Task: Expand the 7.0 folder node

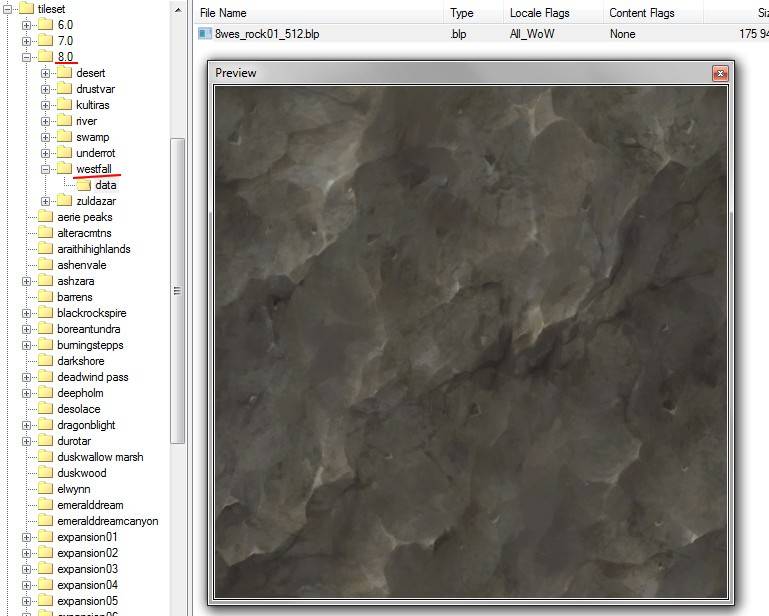Action: [x=26, y=41]
